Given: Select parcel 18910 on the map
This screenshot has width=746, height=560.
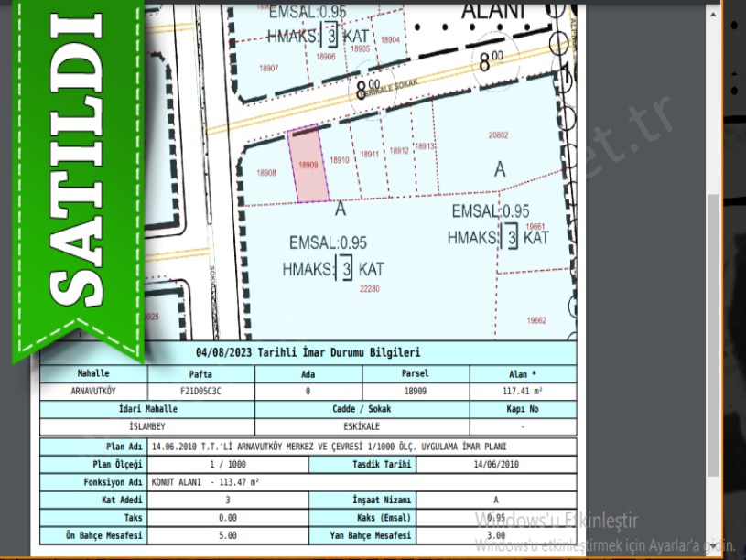Looking at the screenshot, I should point(340,160).
